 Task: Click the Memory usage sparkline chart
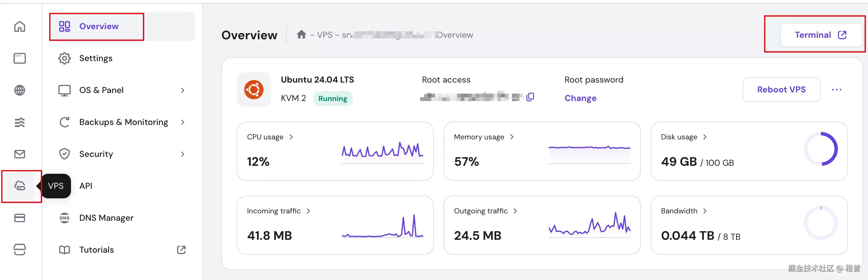pyautogui.click(x=589, y=154)
